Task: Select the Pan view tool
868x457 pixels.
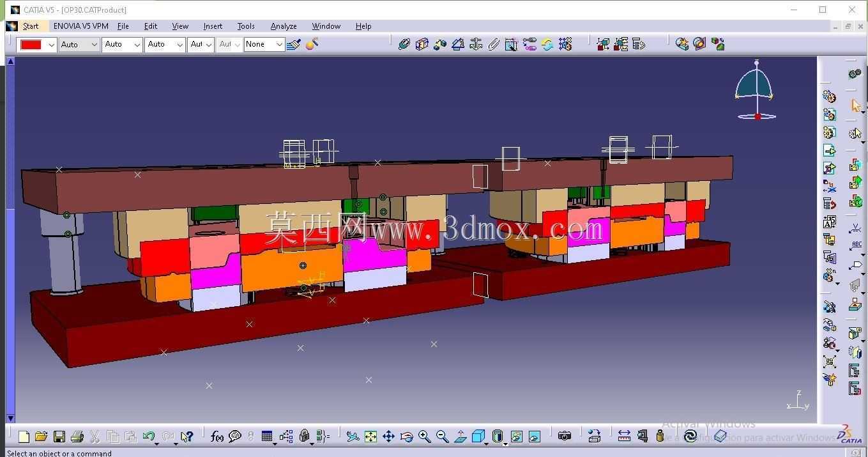Action: point(388,437)
